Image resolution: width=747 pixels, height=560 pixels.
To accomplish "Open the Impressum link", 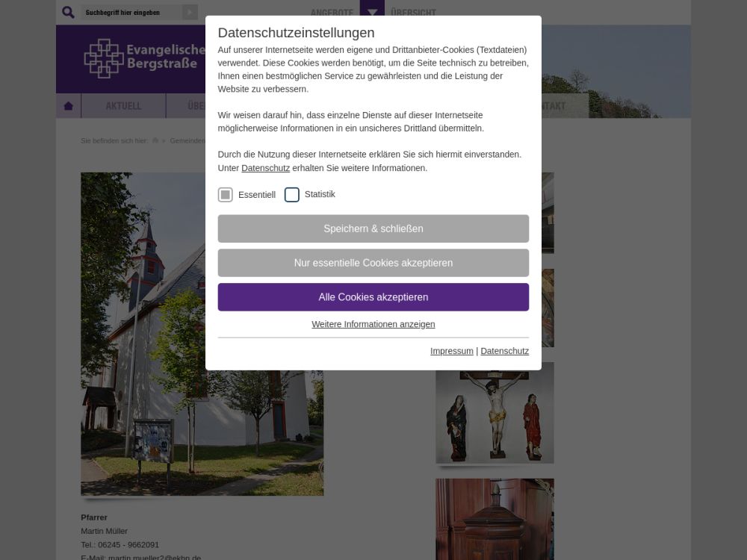I will (x=452, y=351).
